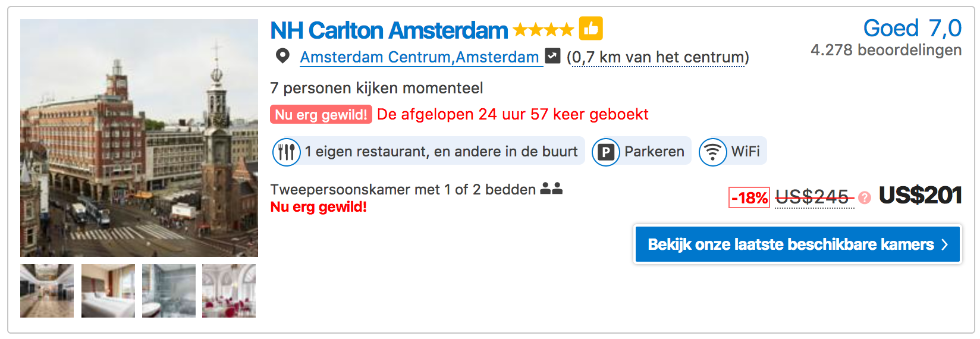980x339 pixels.
Task: Click the chevron arrow on the blue button
Action: pyautogui.click(x=945, y=244)
